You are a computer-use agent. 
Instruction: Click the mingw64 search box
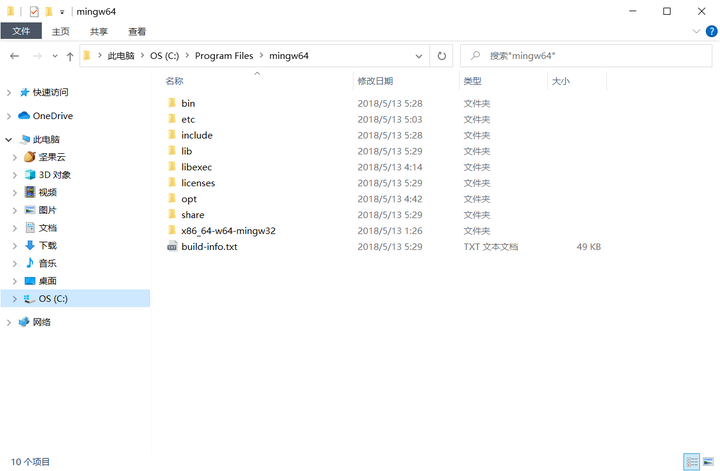[586, 56]
